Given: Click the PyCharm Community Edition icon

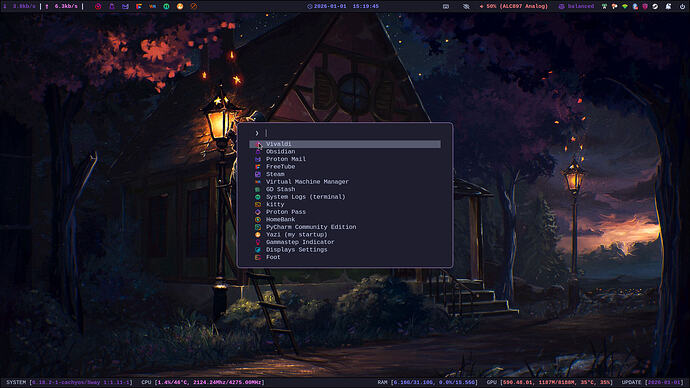Looking at the screenshot, I should pyautogui.click(x=258, y=227).
